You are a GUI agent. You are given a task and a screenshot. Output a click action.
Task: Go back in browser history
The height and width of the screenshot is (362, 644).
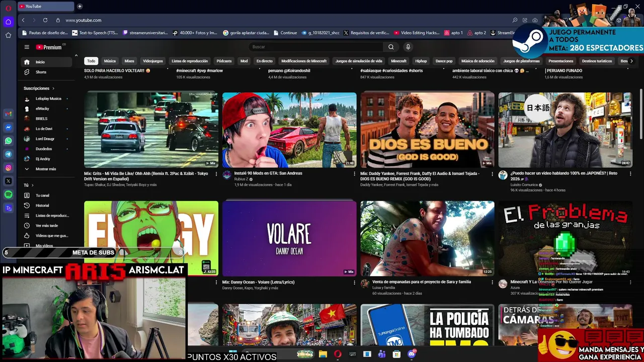click(23, 20)
